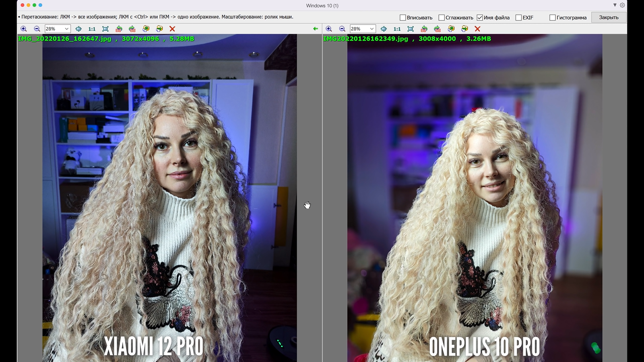Enable the Вписывать checkbox
This screenshot has height=362, width=644.
tap(402, 18)
